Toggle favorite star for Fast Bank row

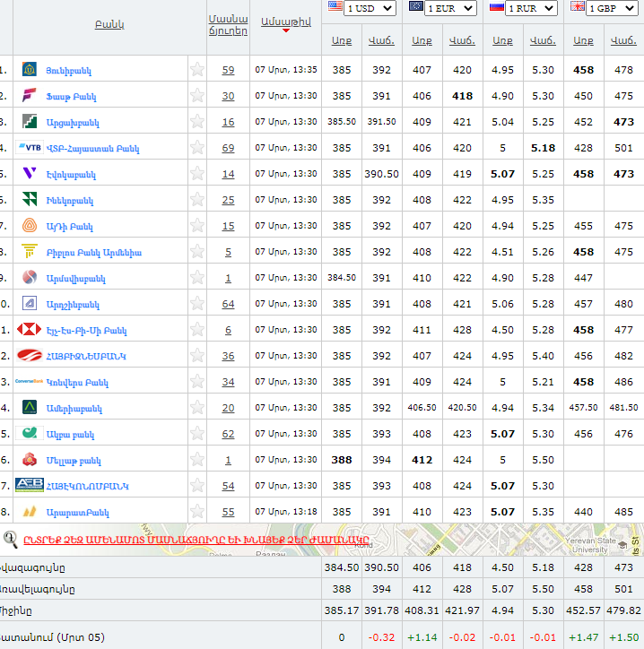(x=197, y=96)
